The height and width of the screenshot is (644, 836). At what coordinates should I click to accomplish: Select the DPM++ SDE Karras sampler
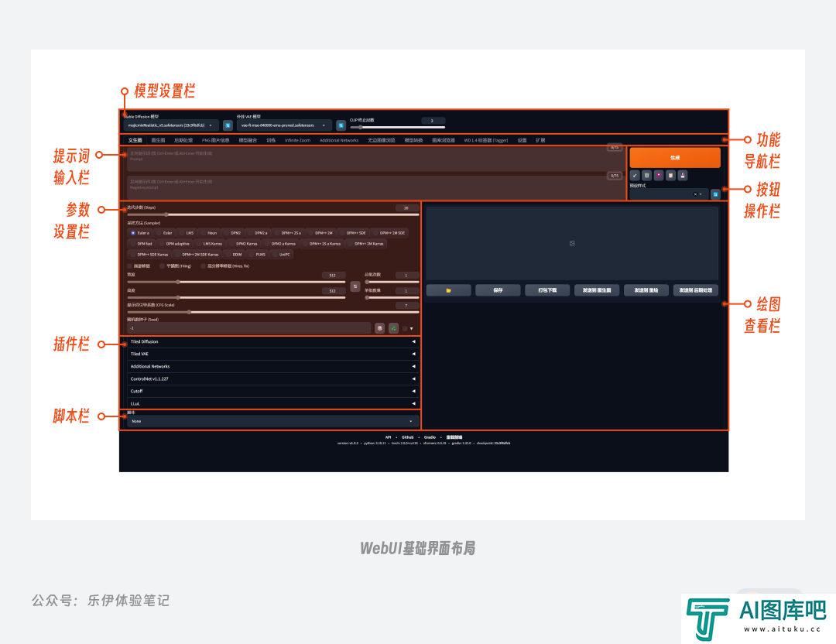click(x=150, y=255)
